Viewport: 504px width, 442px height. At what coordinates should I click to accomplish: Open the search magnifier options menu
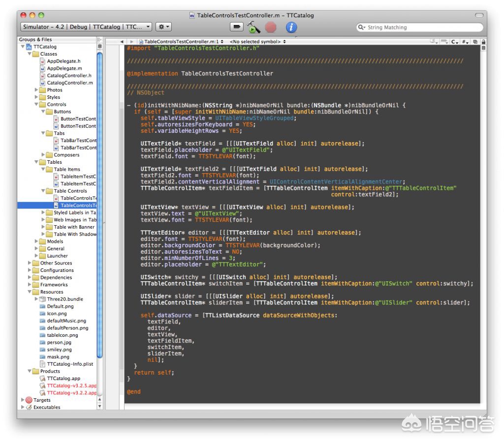[x=362, y=27]
